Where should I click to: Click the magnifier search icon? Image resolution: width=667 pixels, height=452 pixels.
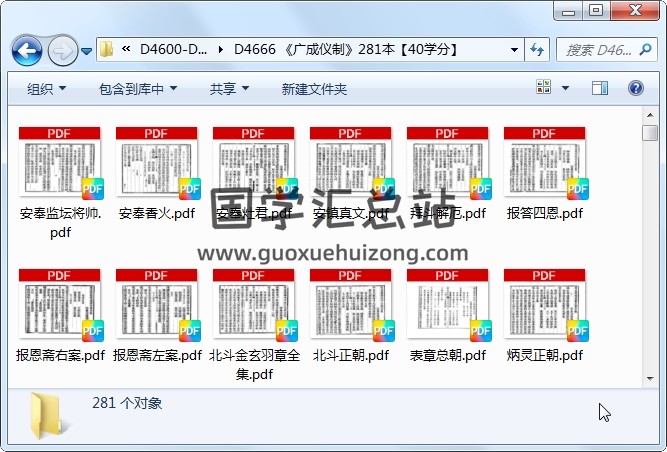(645, 50)
